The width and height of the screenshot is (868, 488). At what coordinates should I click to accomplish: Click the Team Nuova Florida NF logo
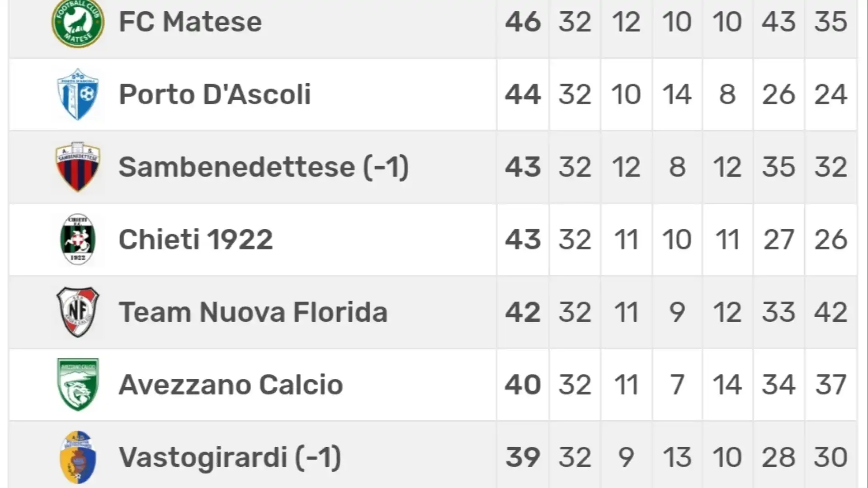click(78, 312)
